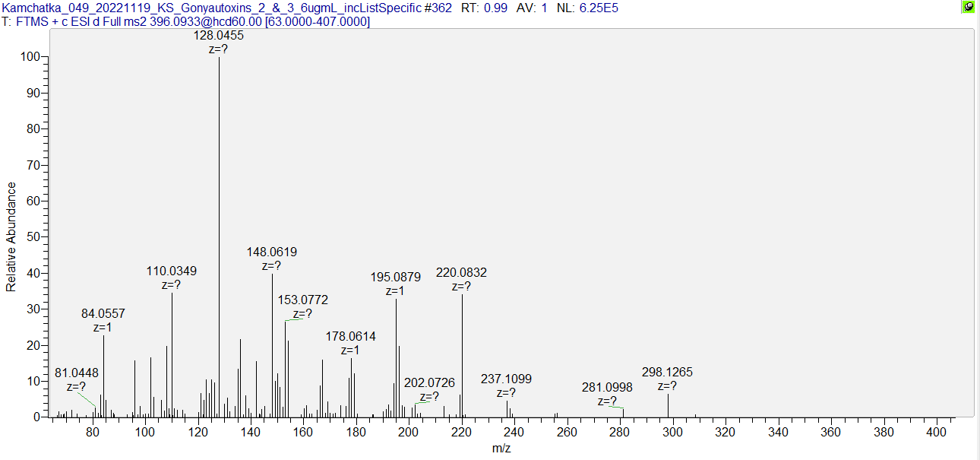Click the 298.1265 peak label
Viewport: 980px width, 460px height.
coord(667,373)
